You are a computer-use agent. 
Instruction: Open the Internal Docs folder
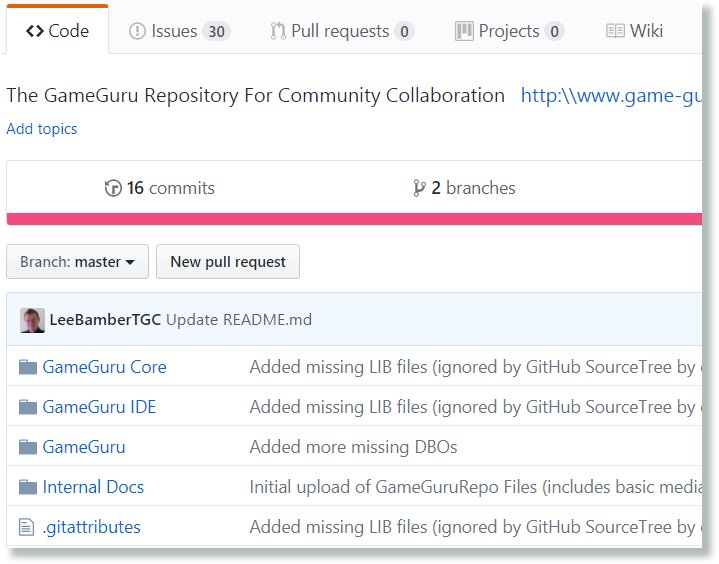coord(93,487)
